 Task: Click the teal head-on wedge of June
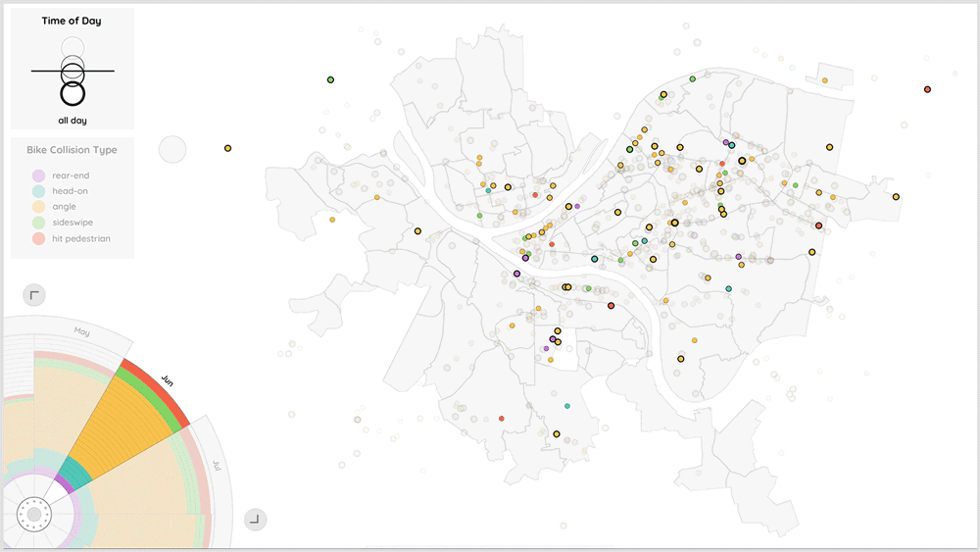[75, 474]
